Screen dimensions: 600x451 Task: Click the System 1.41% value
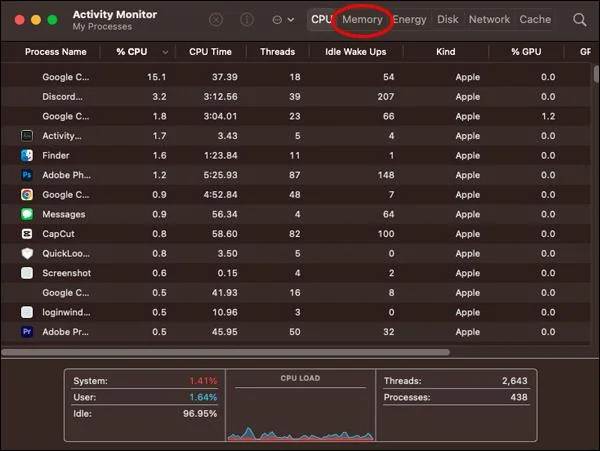coord(203,381)
